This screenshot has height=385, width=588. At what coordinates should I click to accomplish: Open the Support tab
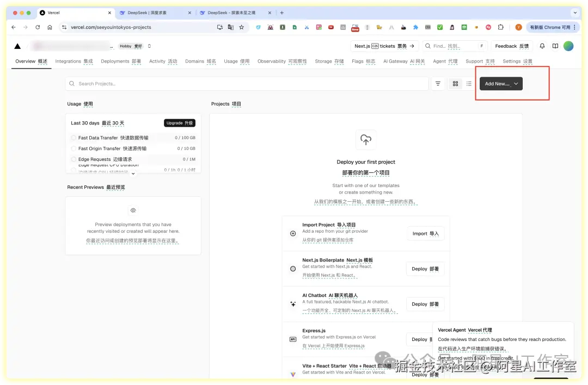[x=480, y=61]
